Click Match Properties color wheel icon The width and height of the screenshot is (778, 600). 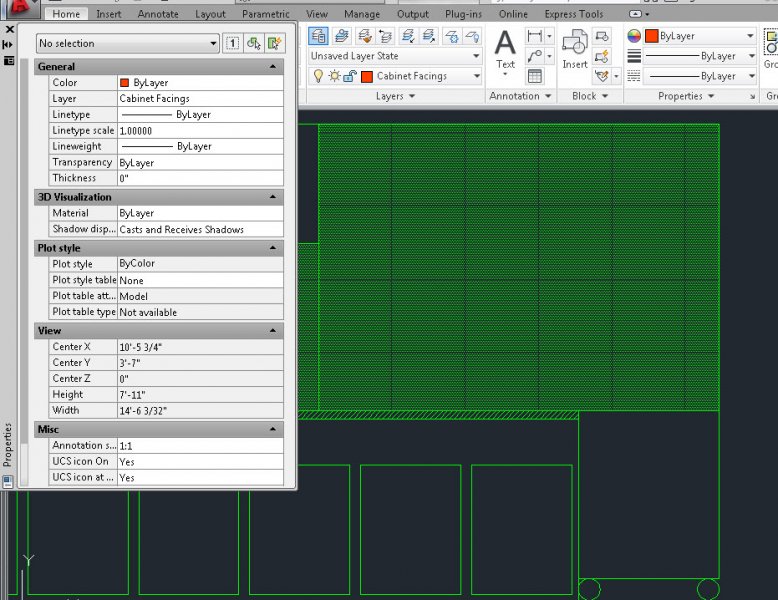634,36
